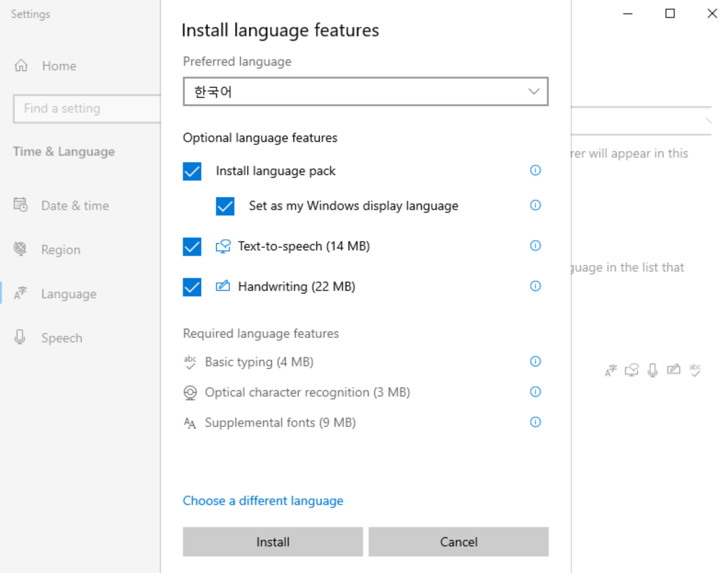Uncheck Text-to-speech (14 MB)
This screenshot has width=728, height=573.
pyautogui.click(x=192, y=247)
